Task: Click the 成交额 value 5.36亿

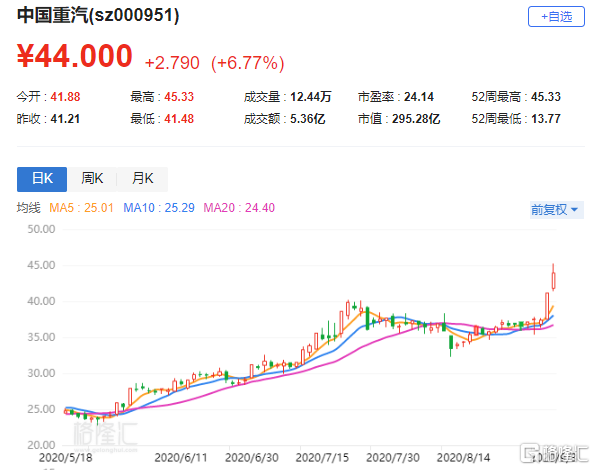Action: coord(308,119)
